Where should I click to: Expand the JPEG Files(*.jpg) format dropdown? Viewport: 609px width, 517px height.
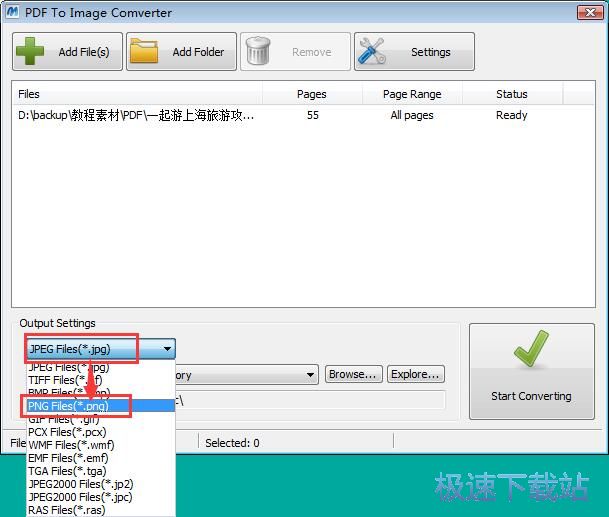click(167, 349)
